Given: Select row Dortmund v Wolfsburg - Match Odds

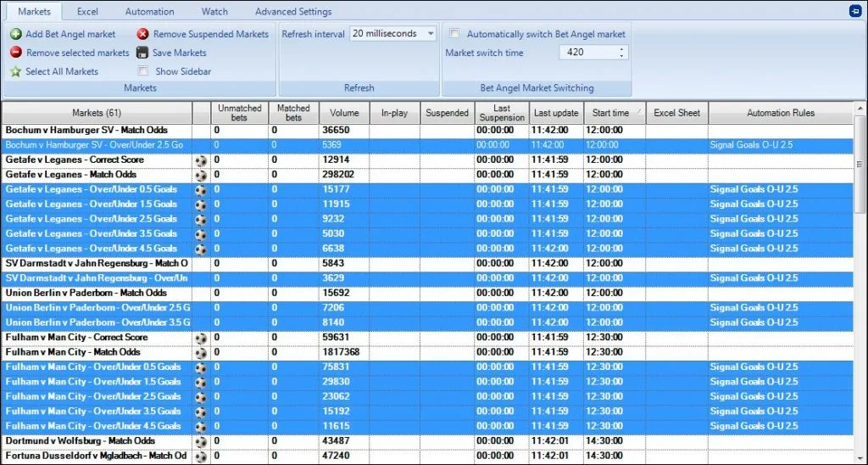Looking at the screenshot, I should (427, 441).
